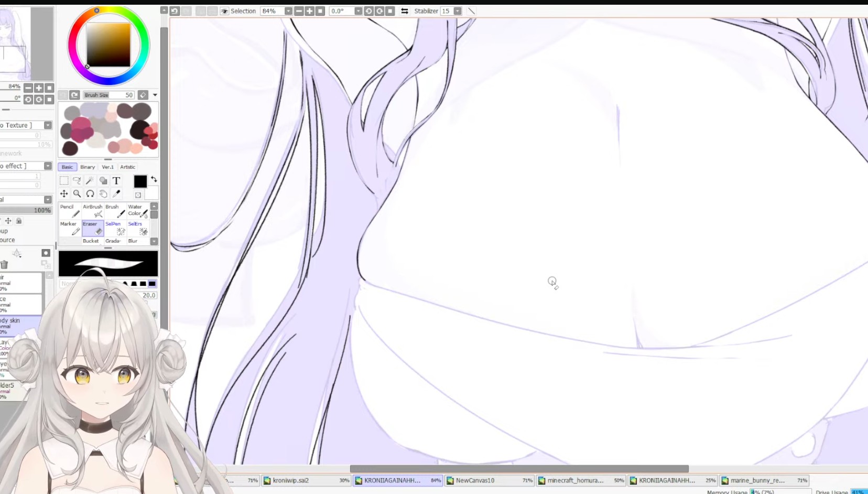Image resolution: width=868 pixels, height=494 pixels.
Task: Swap foreground and background colors
Action: (x=154, y=179)
